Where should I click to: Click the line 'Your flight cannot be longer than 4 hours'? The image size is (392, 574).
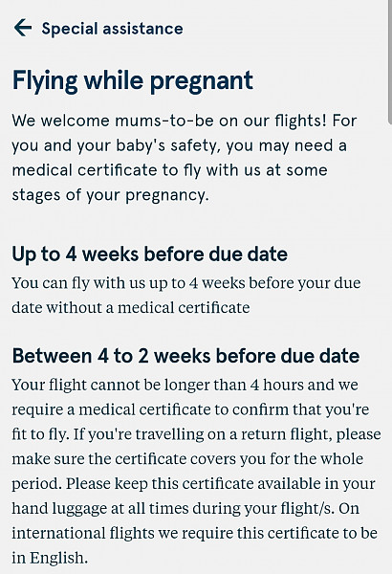185,385
